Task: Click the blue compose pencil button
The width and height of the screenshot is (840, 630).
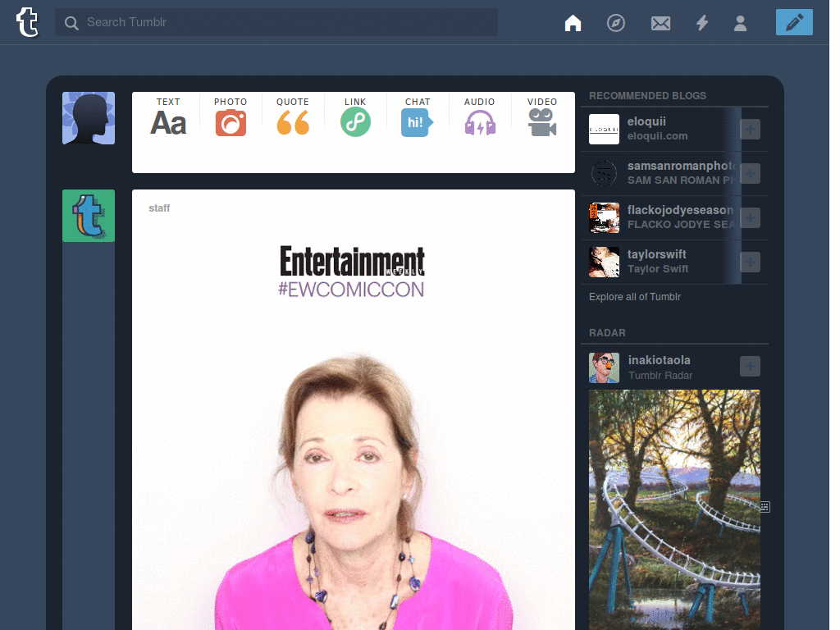Action: click(x=794, y=22)
